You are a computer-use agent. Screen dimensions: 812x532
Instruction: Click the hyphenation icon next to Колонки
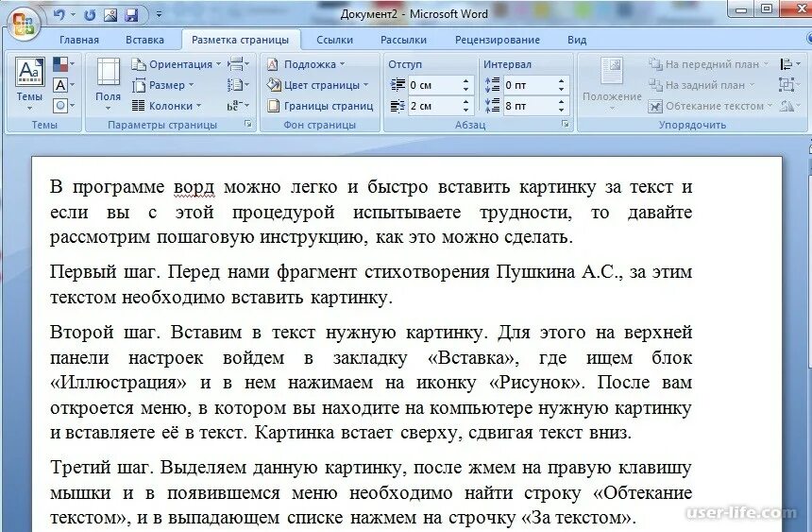233,106
